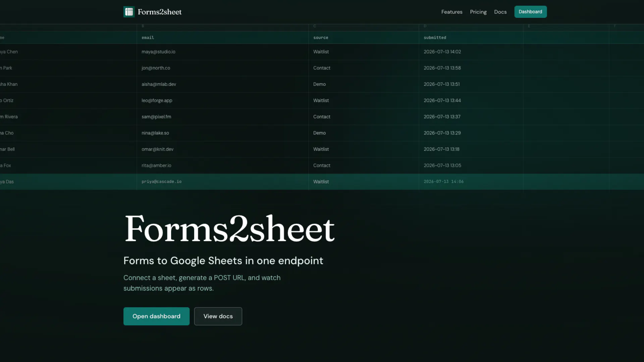The image size is (644, 362).
Task: Select the 2026-07-13 13:18 timestamp
Action: pyautogui.click(x=471, y=149)
